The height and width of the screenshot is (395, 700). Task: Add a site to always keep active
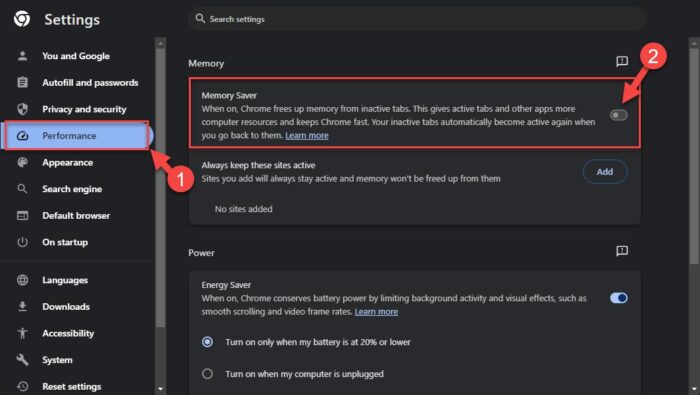[x=605, y=172]
